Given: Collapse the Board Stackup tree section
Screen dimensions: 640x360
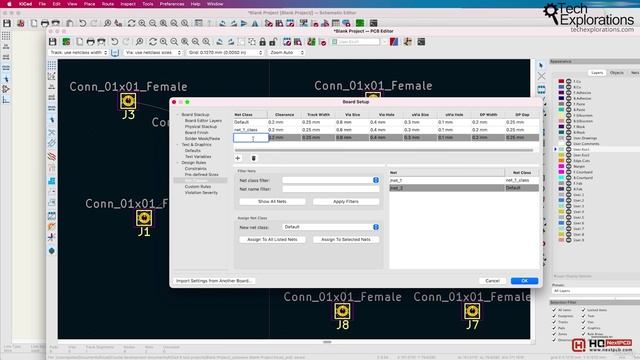Looking at the screenshot, I should click(x=178, y=115).
